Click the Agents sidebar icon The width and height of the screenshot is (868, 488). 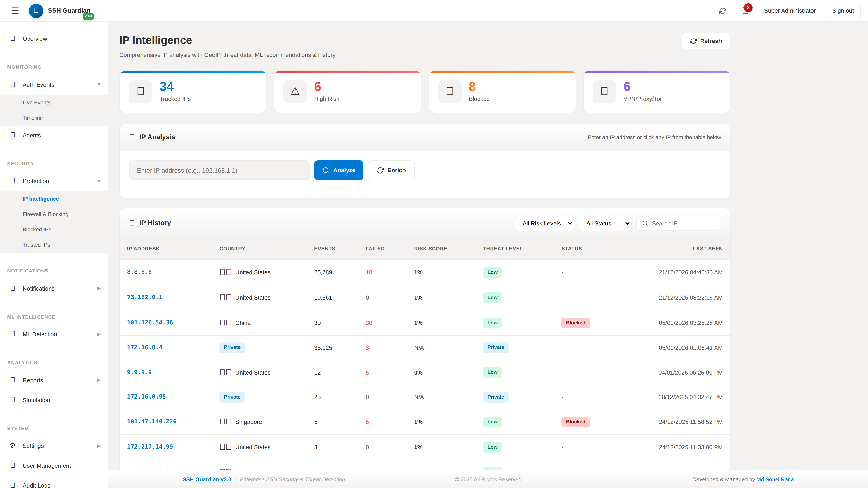point(12,135)
